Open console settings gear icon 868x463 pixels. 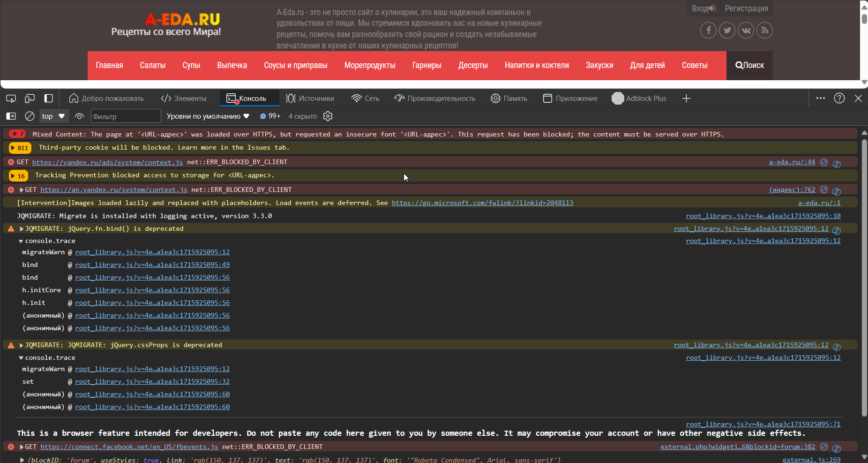pyautogui.click(x=328, y=116)
